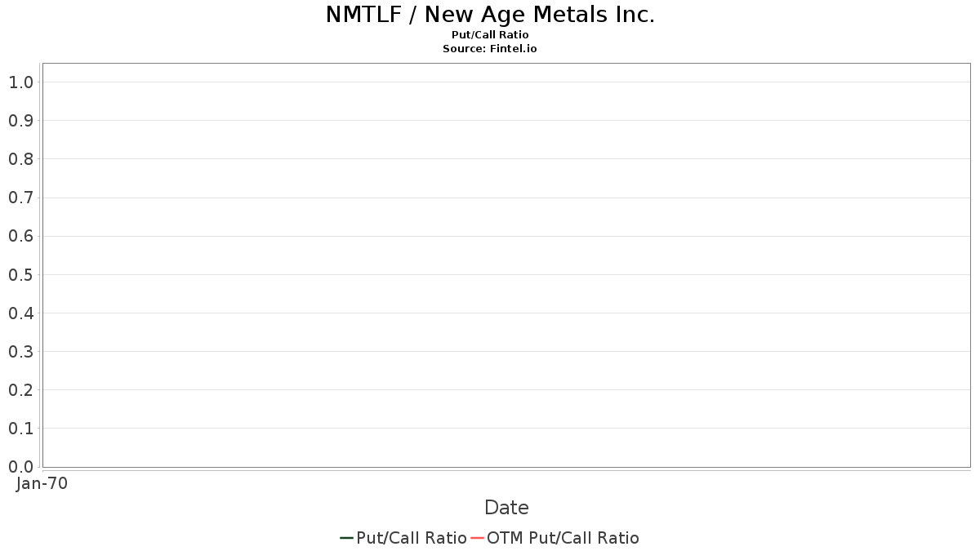Click the 0.8 y-axis label
The height and width of the screenshot is (551, 980).
coord(21,159)
